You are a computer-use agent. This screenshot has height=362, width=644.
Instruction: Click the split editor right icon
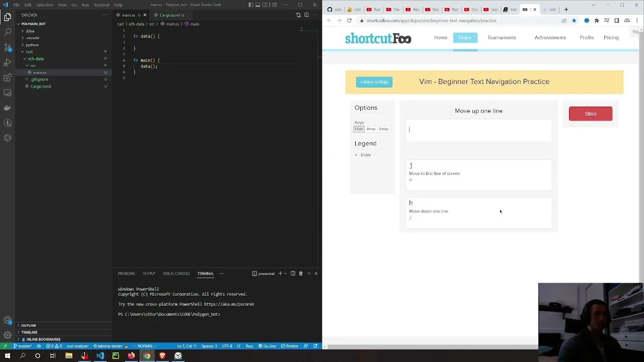(306, 15)
